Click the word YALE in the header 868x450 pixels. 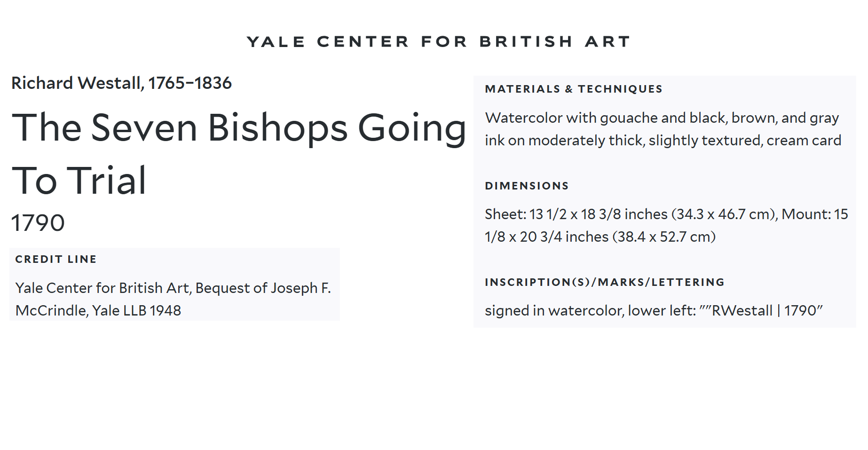tap(276, 42)
